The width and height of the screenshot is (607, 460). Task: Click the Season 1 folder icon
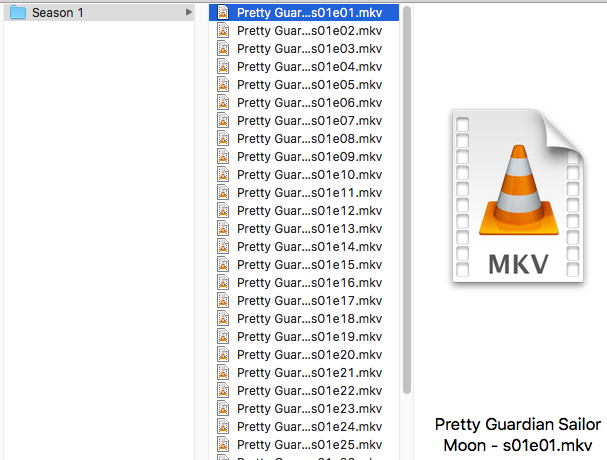tap(18, 12)
